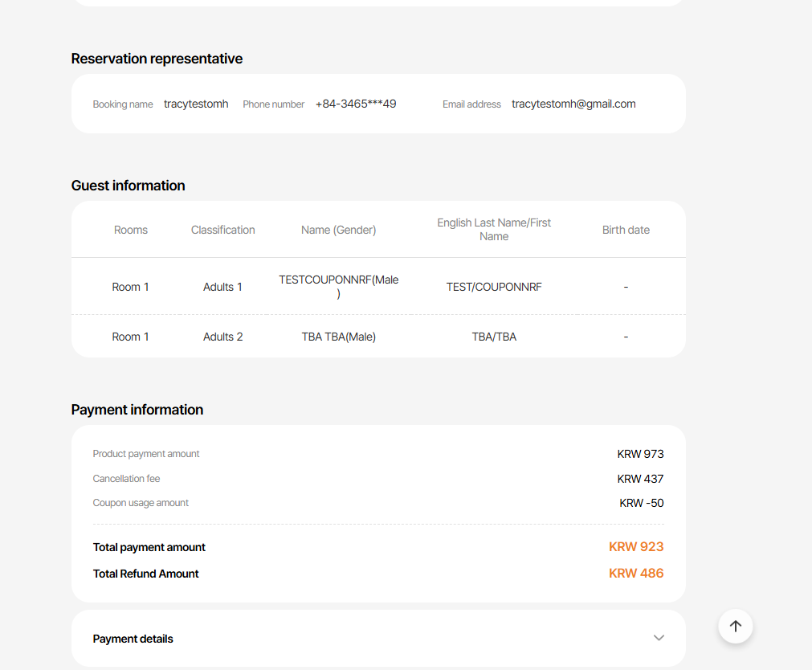Image resolution: width=812 pixels, height=670 pixels.
Task: Click the Coupon usage amount label
Action: (x=141, y=503)
